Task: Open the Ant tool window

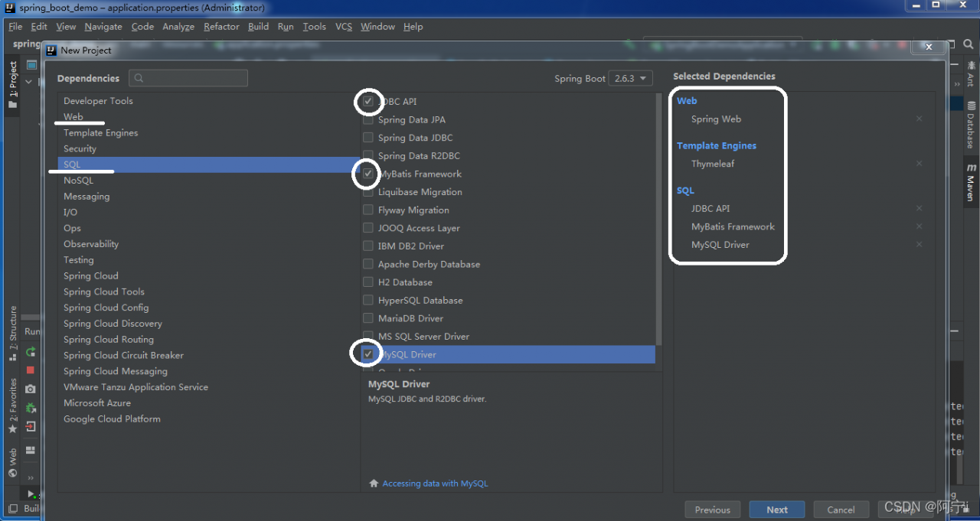Action: pyautogui.click(x=971, y=75)
